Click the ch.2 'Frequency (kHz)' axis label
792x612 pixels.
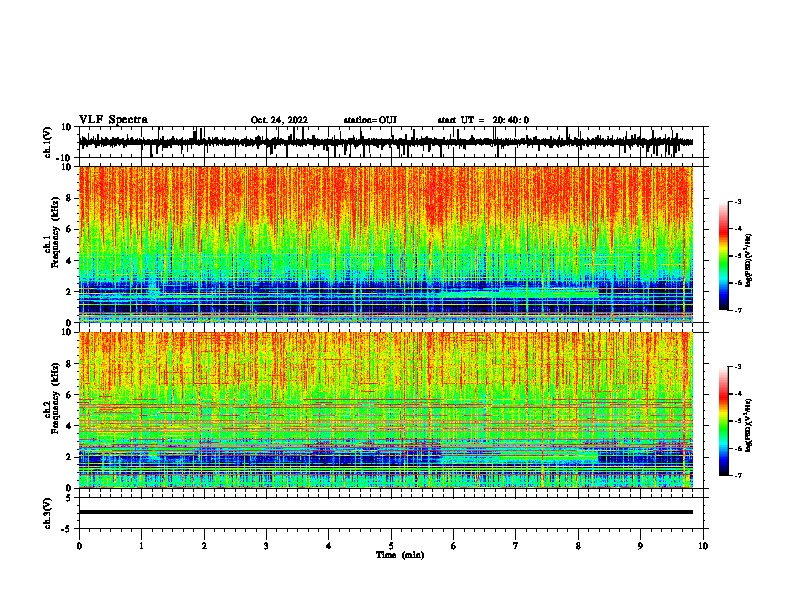click(56, 398)
